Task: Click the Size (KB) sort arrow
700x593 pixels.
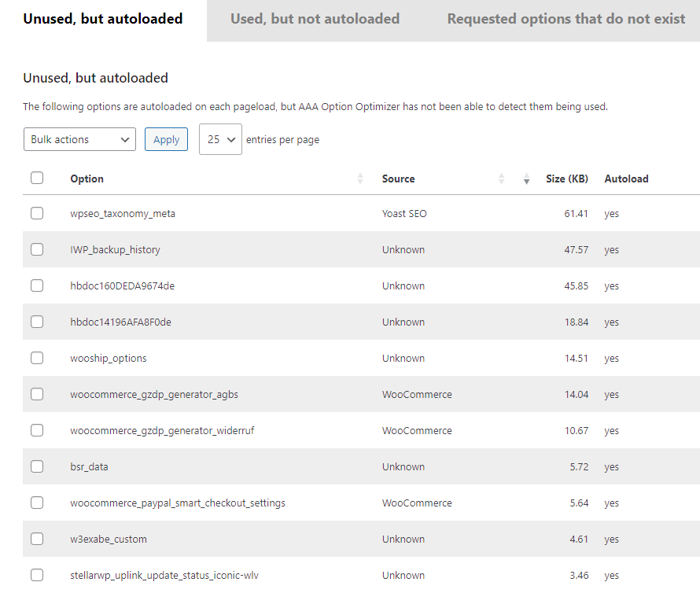Action: pos(526,179)
